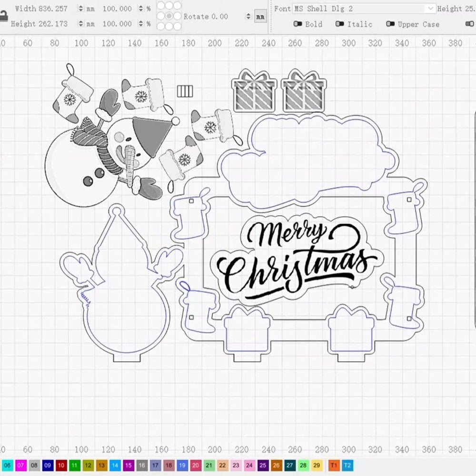Turn on the Italic toggle
Screen dimensions: 476x476
coord(339,24)
